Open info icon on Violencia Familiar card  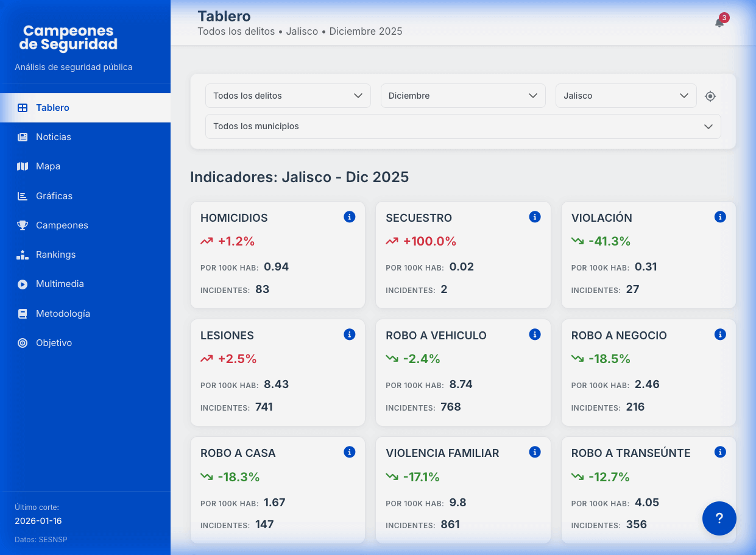tap(535, 452)
